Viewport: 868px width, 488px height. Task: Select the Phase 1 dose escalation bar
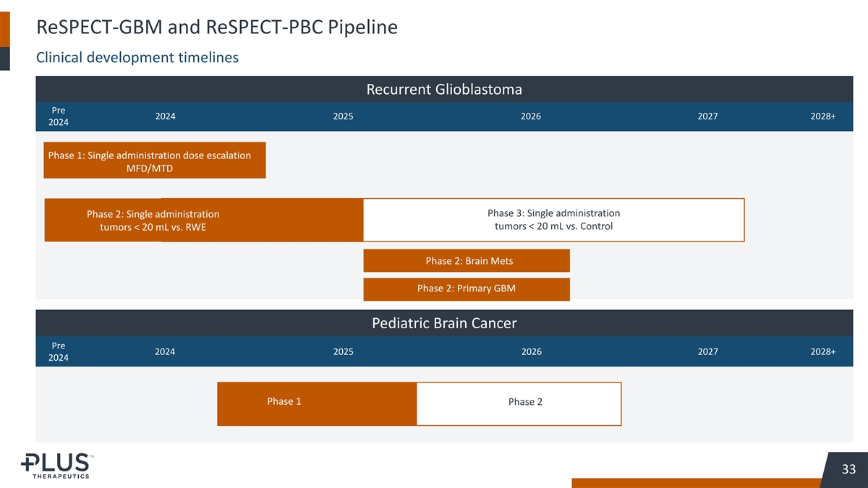pos(155,160)
